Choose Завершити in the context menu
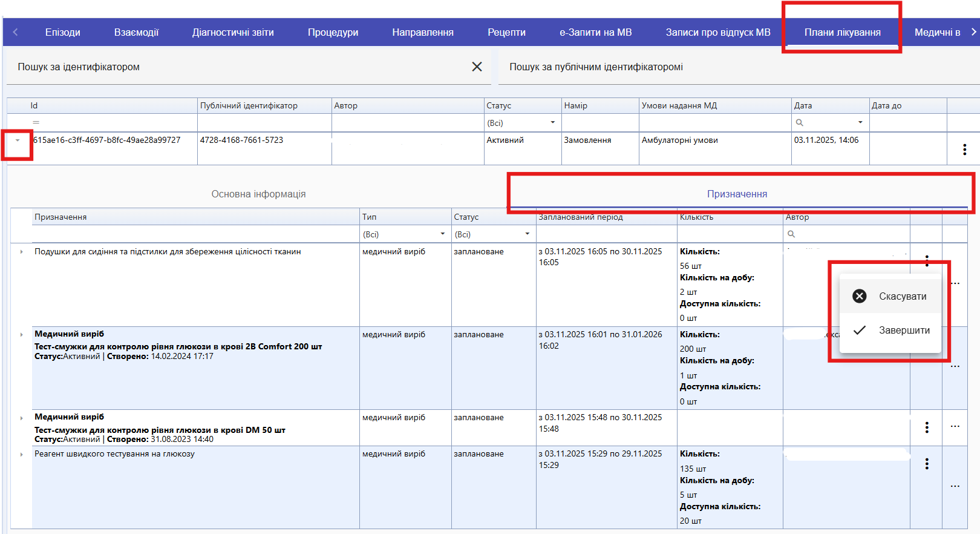The width and height of the screenshot is (980, 534). 904,330
